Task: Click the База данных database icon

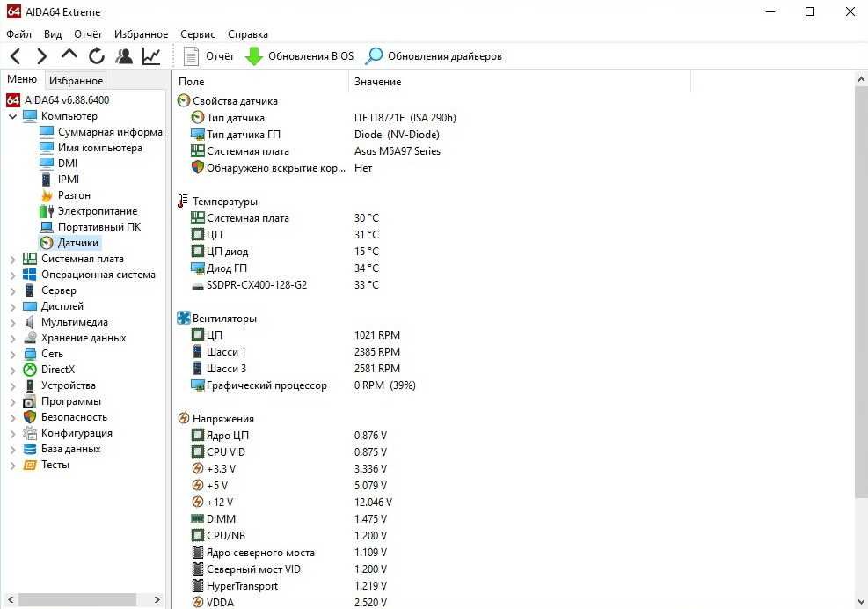Action: (x=30, y=450)
